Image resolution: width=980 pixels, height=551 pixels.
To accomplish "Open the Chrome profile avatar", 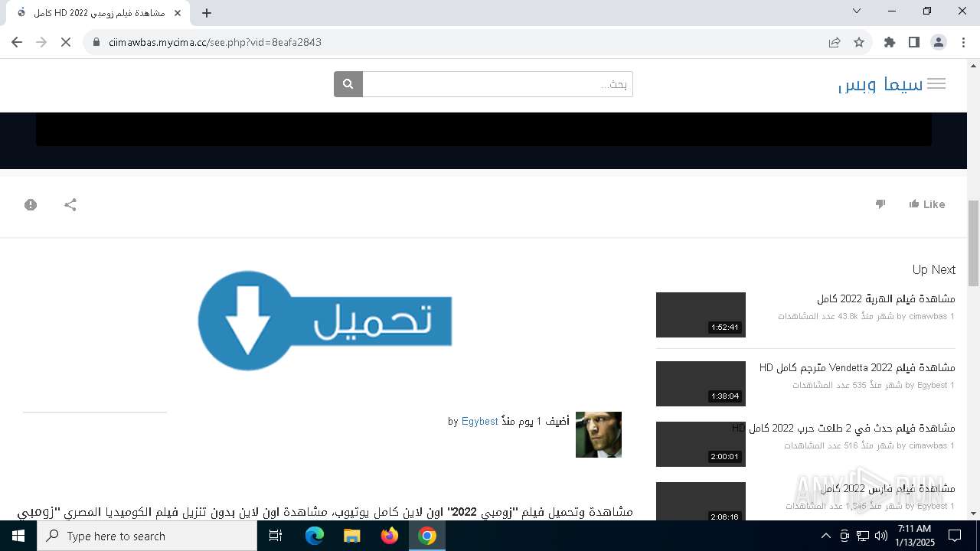I will click(939, 42).
